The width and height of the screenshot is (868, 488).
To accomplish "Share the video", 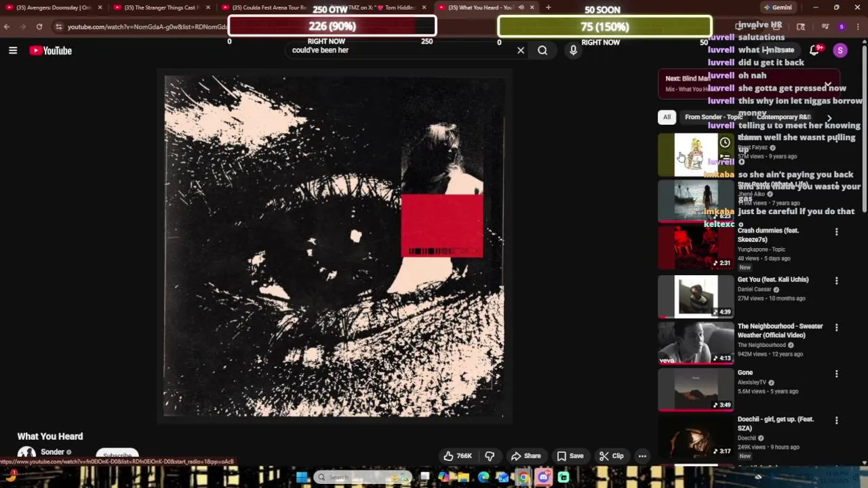I will (526, 456).
